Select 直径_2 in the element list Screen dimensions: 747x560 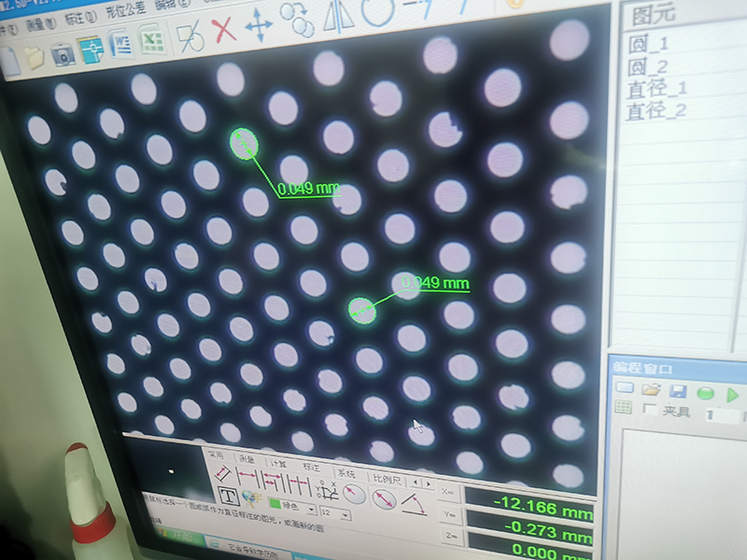655,110
